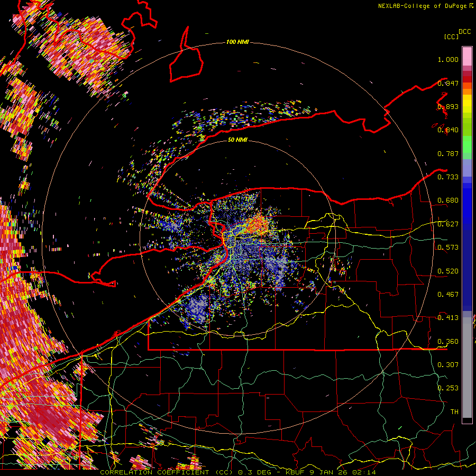Screen dimensions: 476x476
Task: Click the gray segment of the color bar
Action: (467, 368)
